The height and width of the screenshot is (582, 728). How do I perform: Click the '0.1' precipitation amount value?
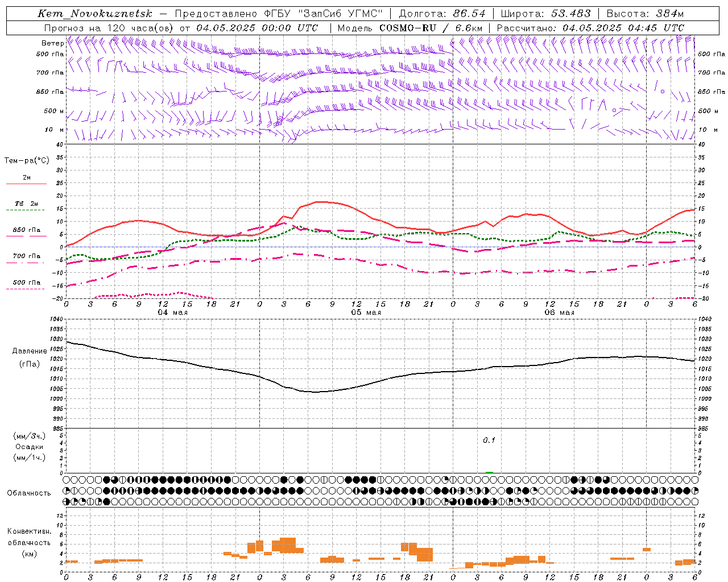click(x=489, y=440)
